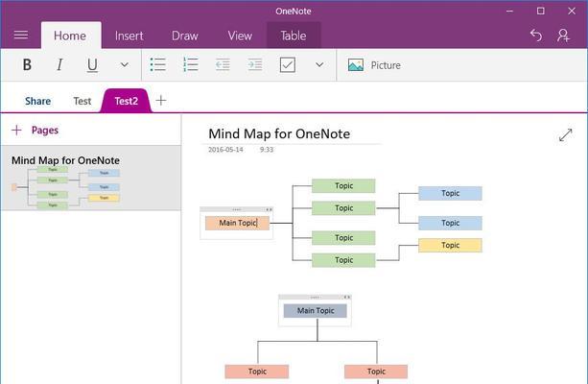Click arrows on blue-gray Main Topic container
The image size is (588, 384).
click(x=347, y=298)
